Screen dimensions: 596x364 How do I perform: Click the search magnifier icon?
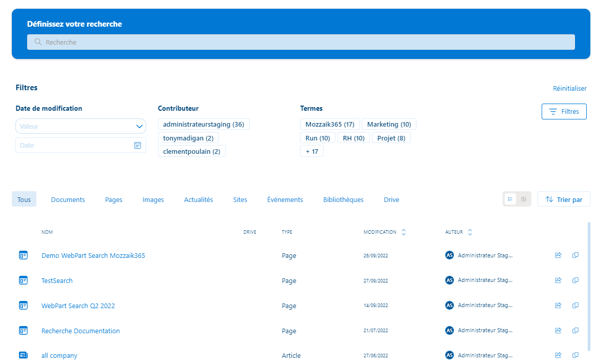click(37, 42)
